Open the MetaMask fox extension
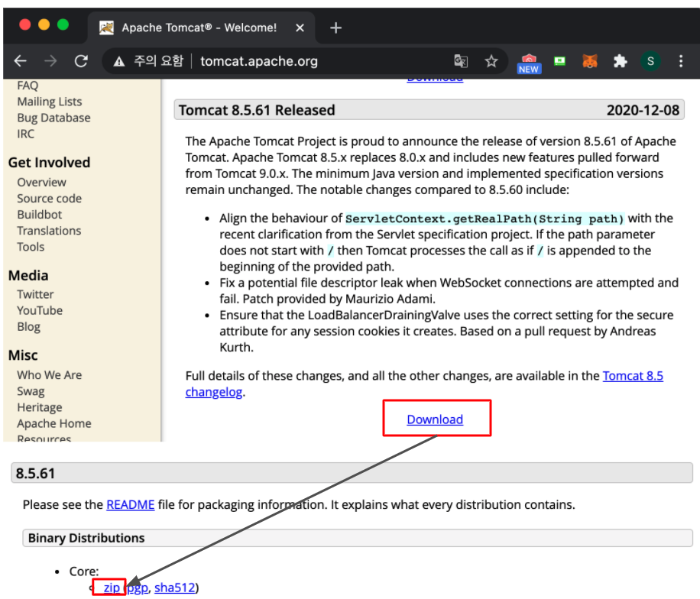This screenshot has width=700, height=599. 590,60
